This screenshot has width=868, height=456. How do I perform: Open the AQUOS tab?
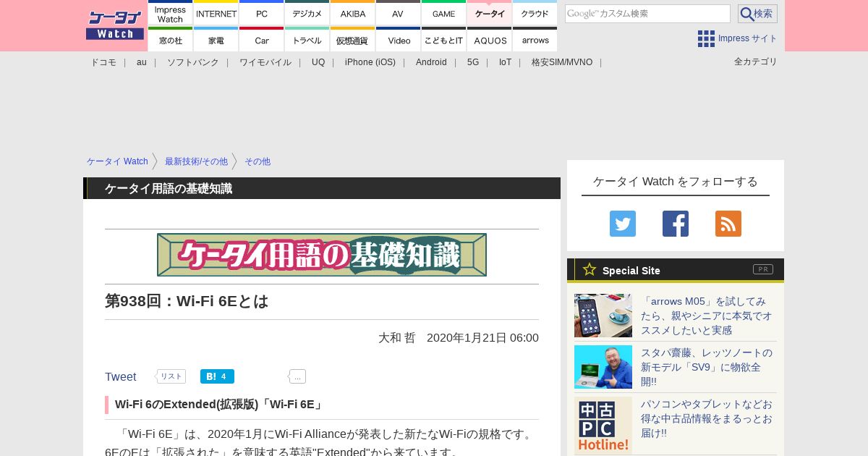[x=490, y=39]
